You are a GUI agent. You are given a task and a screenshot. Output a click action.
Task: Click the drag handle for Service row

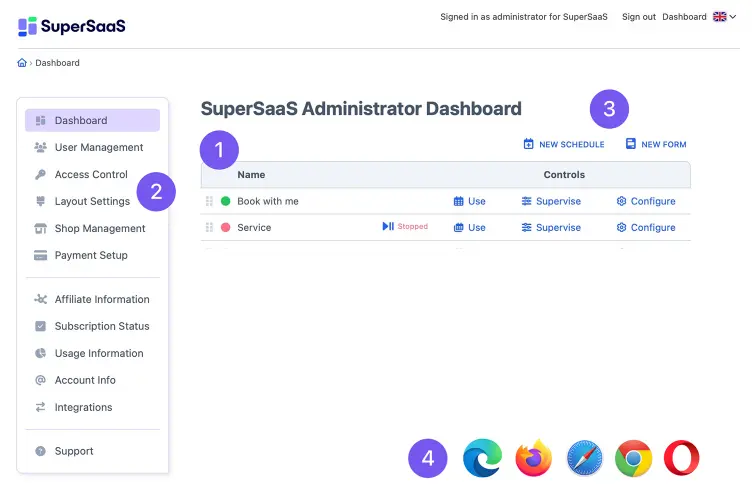click(209, 228)
